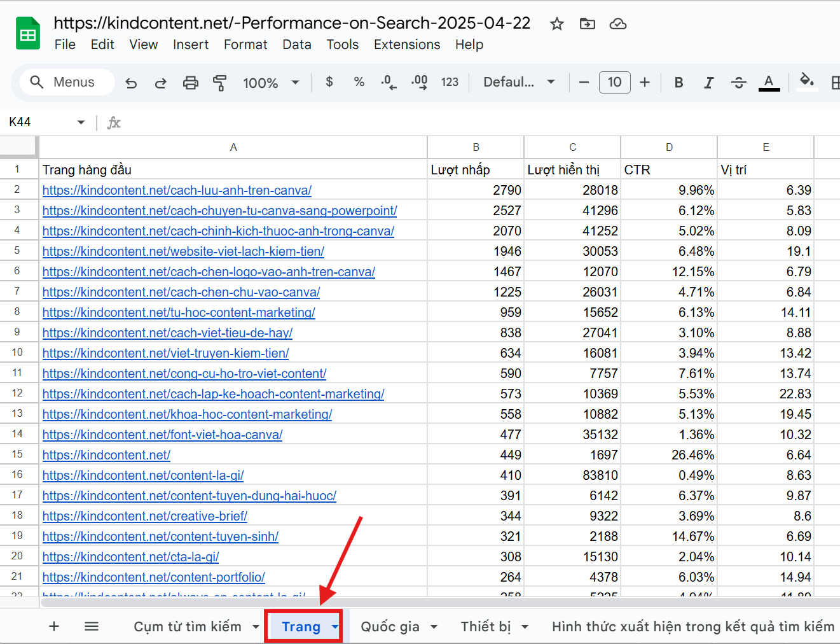Format as currency with dollar icon

pyautogui.click(x=329, y=82)
